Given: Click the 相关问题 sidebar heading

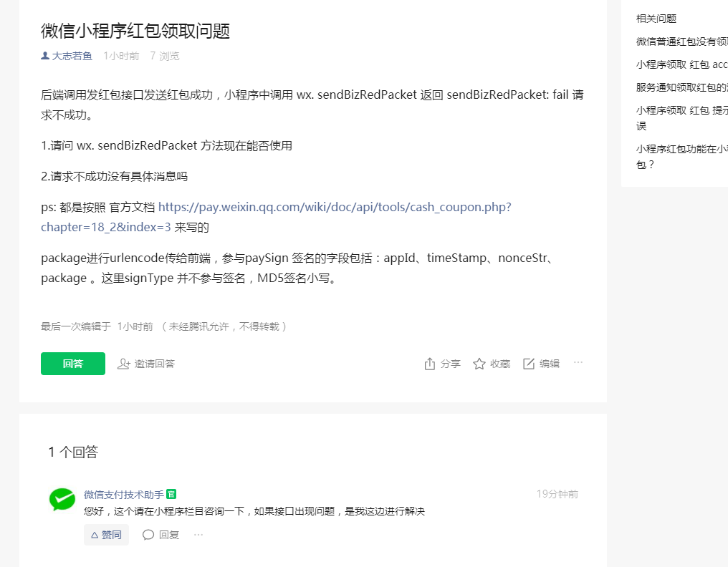Looking at the screenshot, I should (656, 19).
